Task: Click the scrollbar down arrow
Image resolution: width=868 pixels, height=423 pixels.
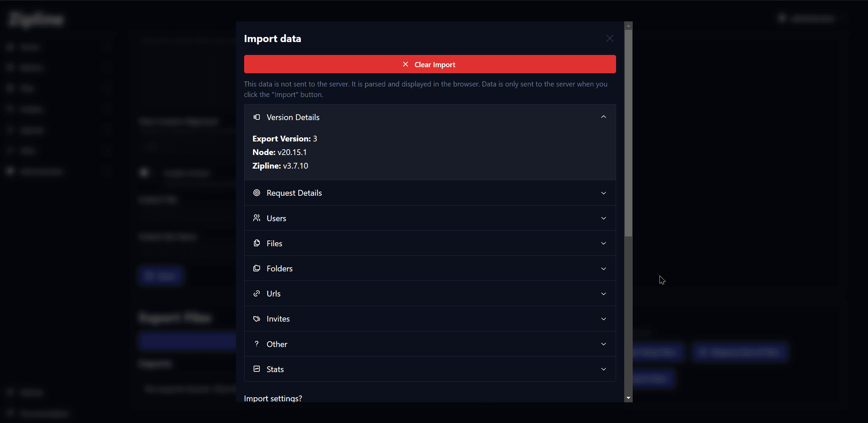Action: click(628, 398)
